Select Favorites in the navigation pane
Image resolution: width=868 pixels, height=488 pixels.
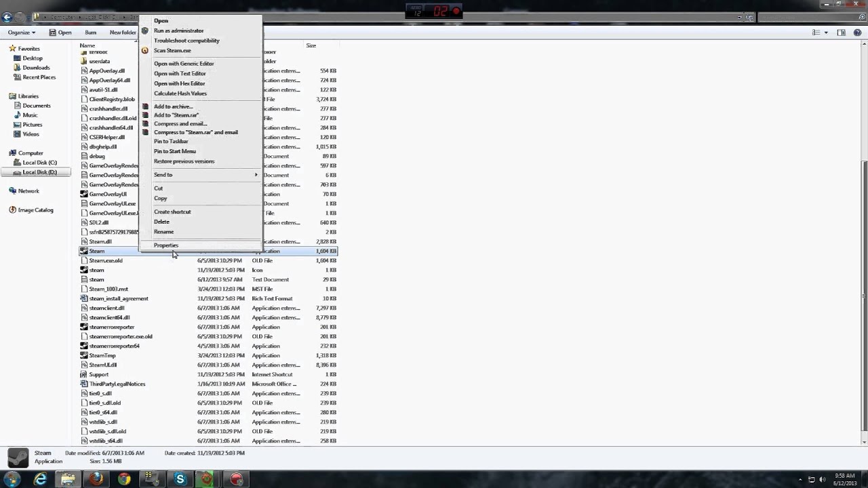tap(28, 49)
